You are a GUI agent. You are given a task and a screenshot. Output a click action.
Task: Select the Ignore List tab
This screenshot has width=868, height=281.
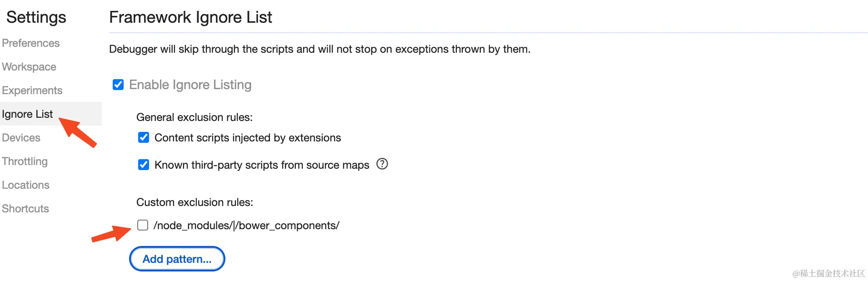point(27,114)
